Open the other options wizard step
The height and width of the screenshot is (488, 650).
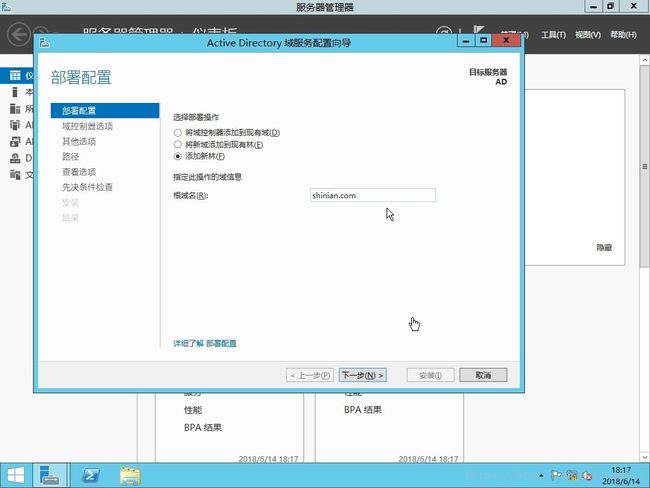point(79,141)
